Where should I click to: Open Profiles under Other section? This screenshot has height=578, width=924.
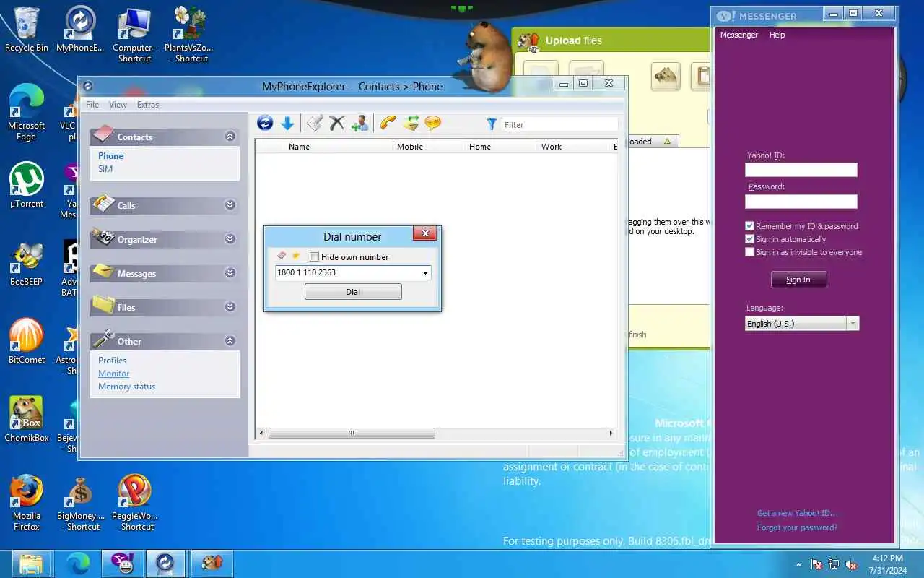(113, 361)
